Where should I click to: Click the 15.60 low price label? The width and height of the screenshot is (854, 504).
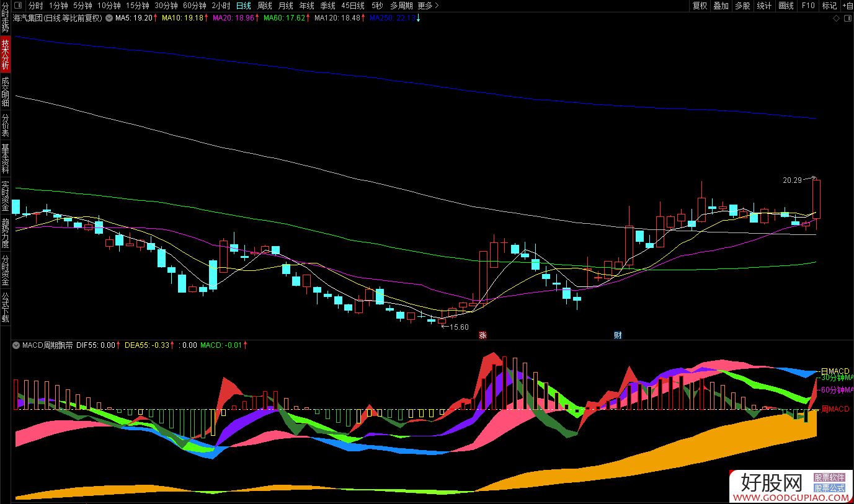click(x=459, y=327)
